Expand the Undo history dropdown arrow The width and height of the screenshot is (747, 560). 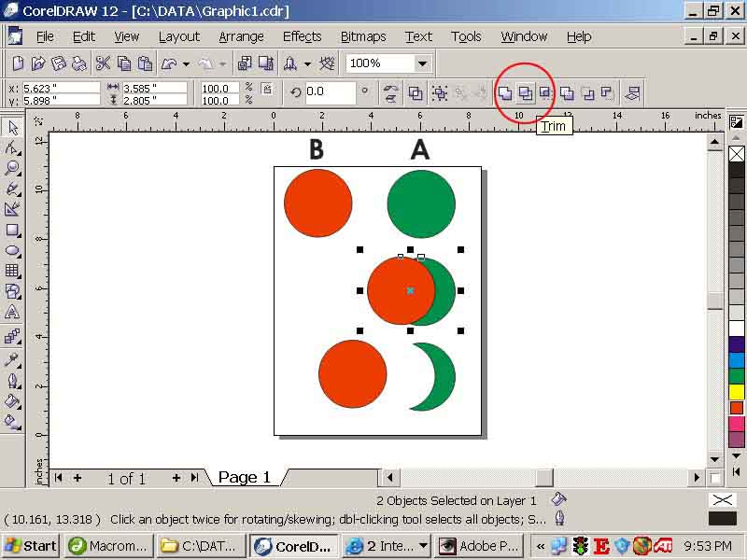[x=186, y=63]
